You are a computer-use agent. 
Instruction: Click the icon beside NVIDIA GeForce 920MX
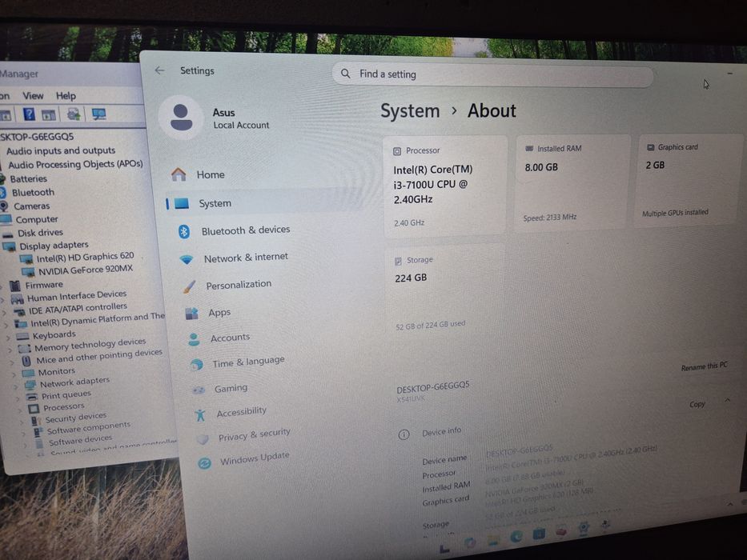(x=28, y=272)
